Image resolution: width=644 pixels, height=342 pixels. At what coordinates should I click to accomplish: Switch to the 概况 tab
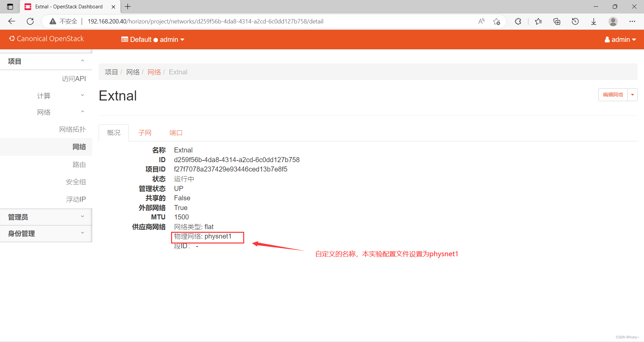pos(114,133)
